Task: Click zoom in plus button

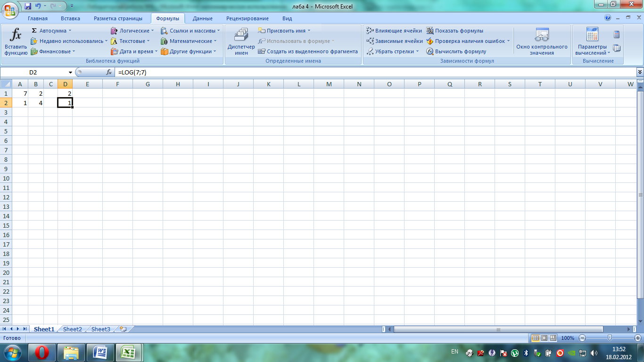Action: pyautogui.click(x=638, y=338)
